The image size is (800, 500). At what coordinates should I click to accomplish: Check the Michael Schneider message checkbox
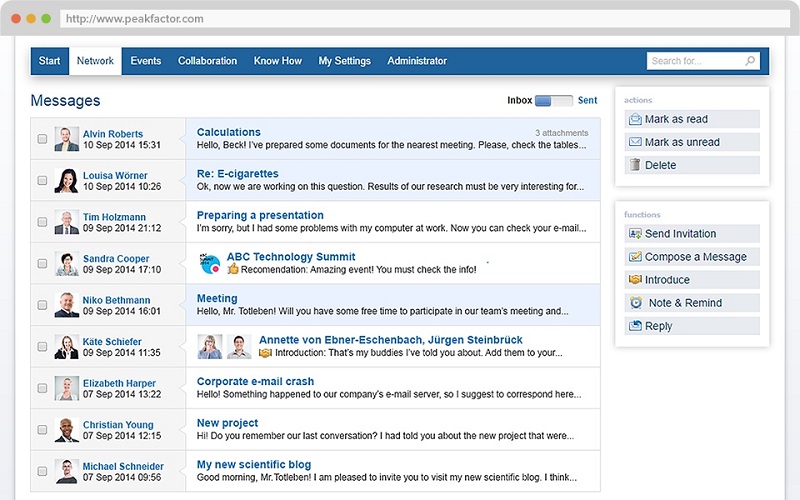[x=42, y=471]
